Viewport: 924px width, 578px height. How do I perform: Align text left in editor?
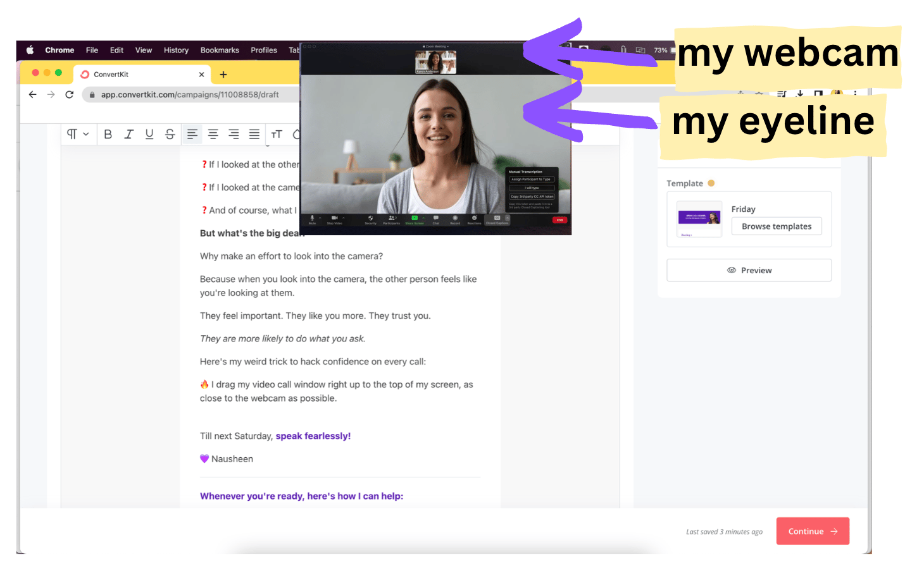pos(192,134)
